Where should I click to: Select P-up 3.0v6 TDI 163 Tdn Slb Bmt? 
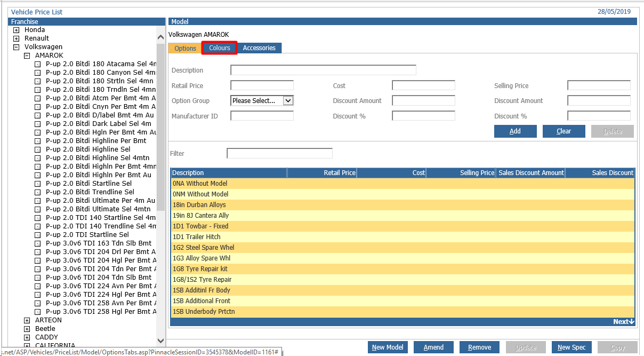pos(99,243)
